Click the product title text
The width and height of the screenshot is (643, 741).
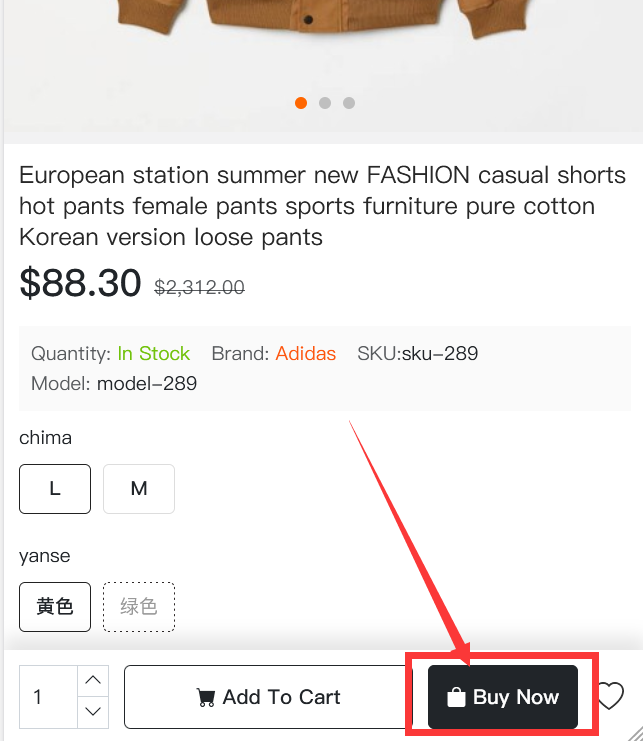(x=322, y=206)
